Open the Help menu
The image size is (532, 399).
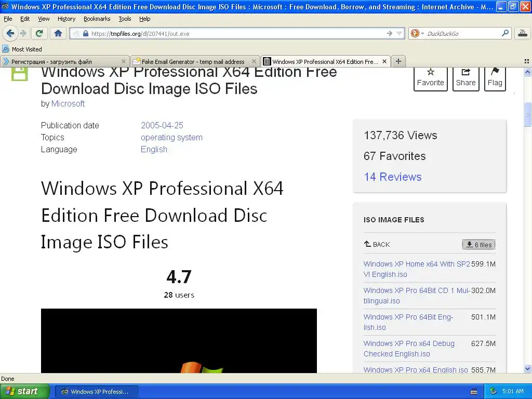point(144,19)
